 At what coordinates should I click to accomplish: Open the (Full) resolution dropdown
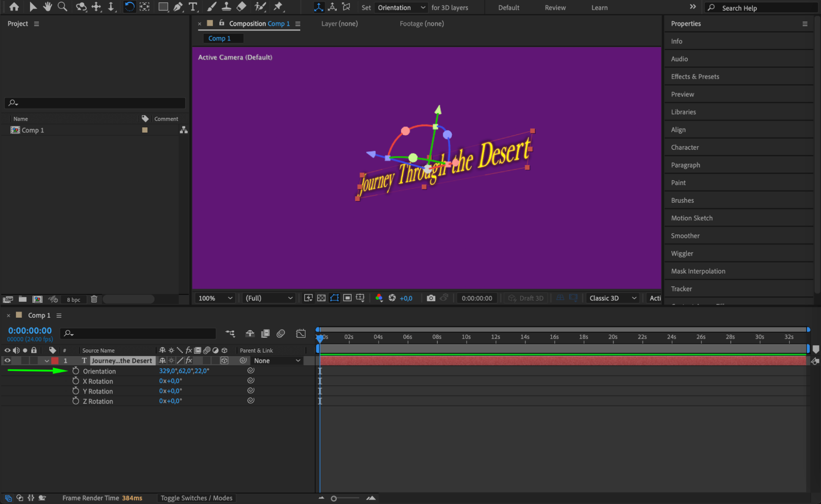point(269,298)
